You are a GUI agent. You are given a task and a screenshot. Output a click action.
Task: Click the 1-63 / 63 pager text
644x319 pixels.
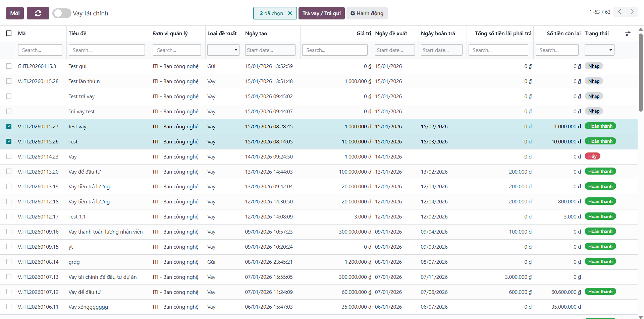600,12
